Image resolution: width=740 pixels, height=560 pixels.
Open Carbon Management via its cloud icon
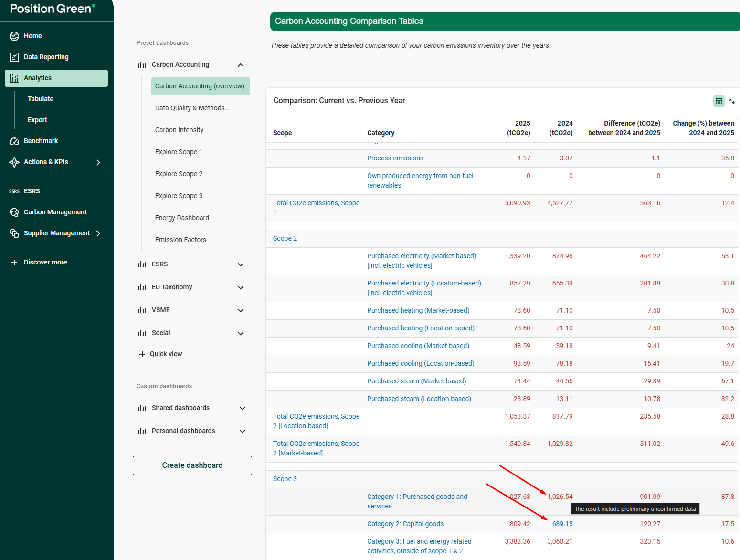click(14, 212)
